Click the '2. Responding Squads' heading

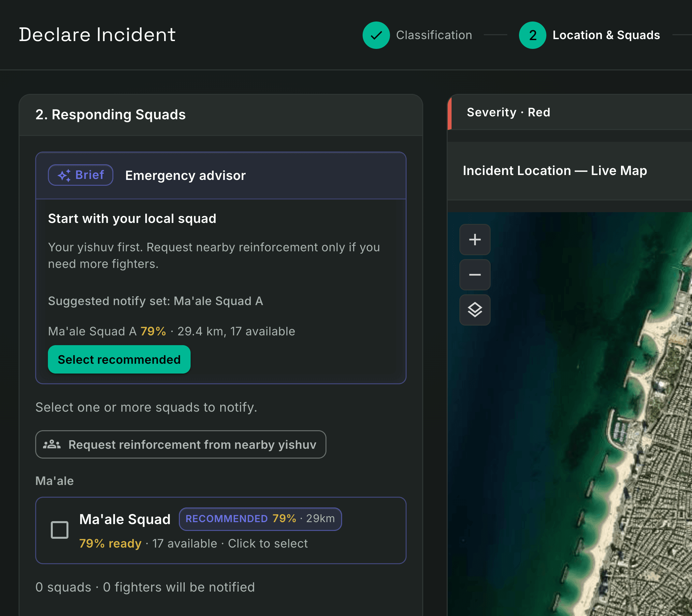[x=111, y=114]
